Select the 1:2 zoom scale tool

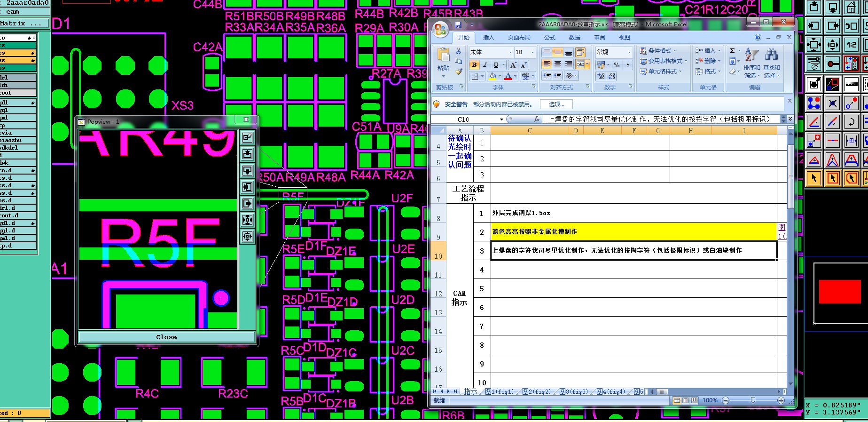(851, 45)
